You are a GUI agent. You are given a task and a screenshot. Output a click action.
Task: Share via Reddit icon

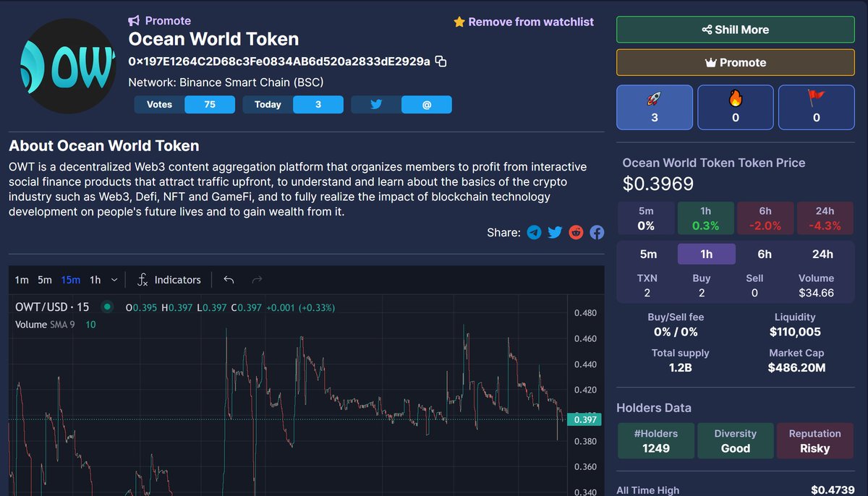576,232
